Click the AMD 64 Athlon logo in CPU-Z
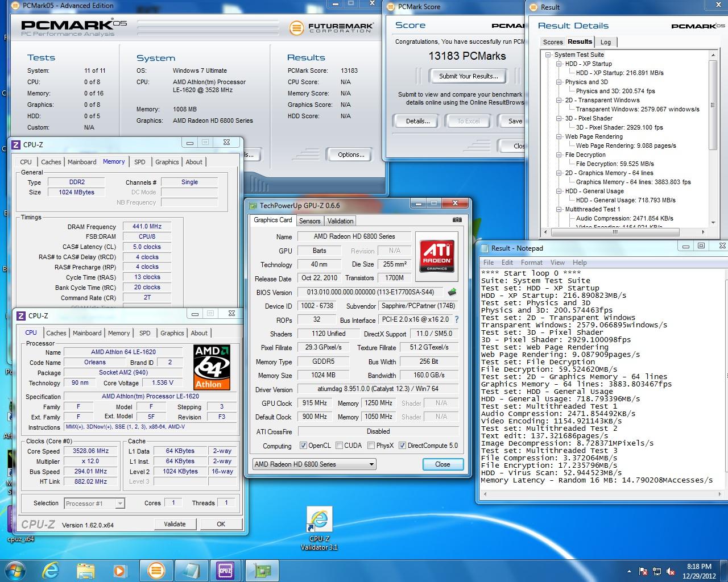 coord(212,367)
